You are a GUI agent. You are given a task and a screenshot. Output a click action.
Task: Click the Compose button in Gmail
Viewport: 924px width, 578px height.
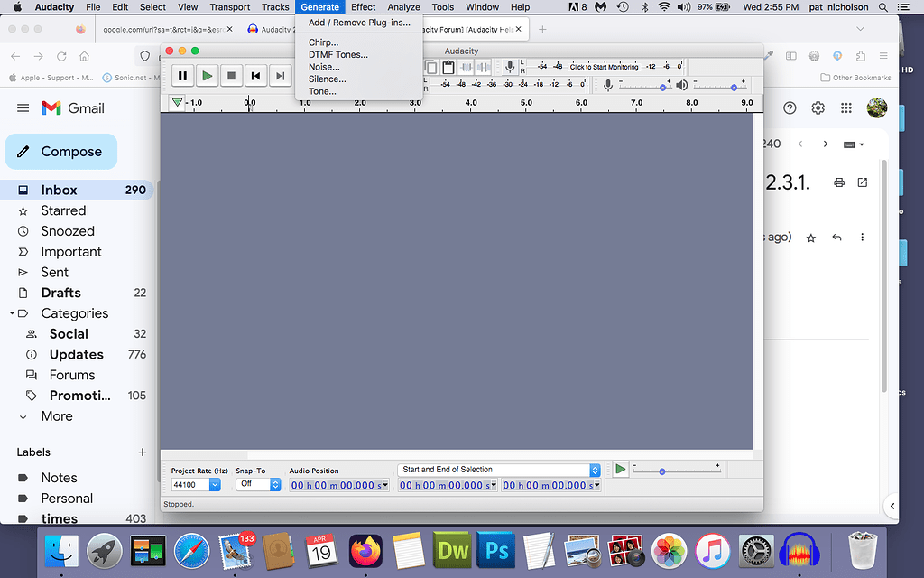(x=60, y=151)
